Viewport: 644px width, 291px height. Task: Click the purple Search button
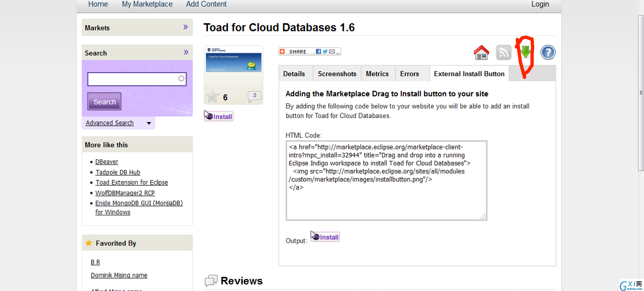104,101
